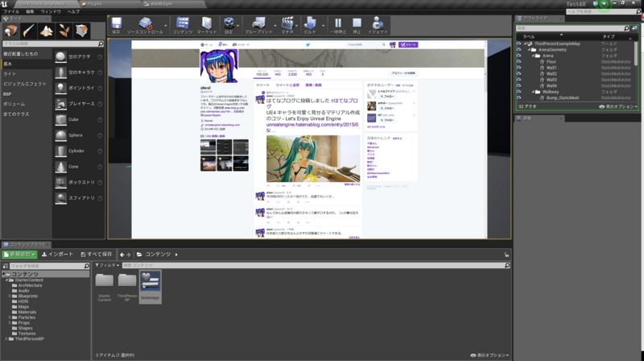Select the Place mode icon

point(10,31)
